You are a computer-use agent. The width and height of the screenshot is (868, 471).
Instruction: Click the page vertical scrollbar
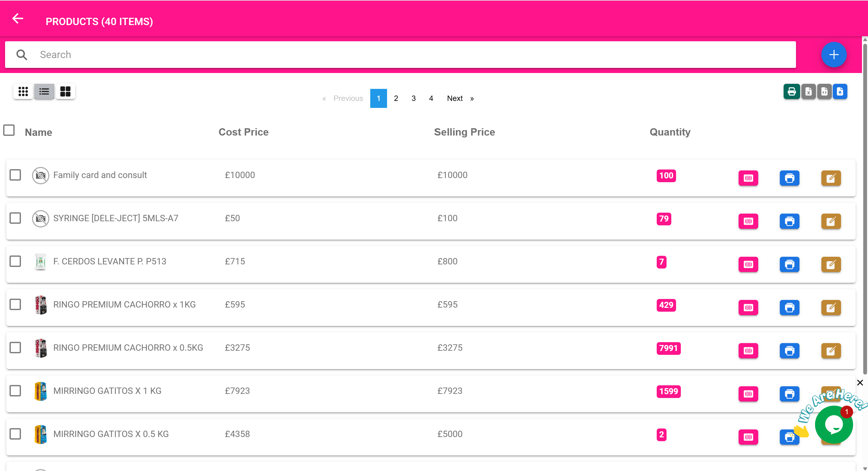[865, 209]
